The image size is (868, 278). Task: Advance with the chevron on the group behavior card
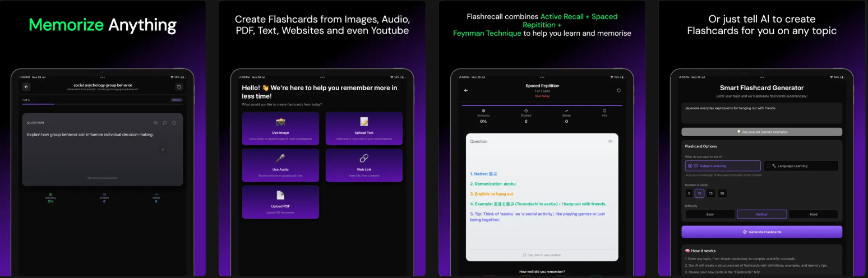pyautogui.click(x=163, y=150)
